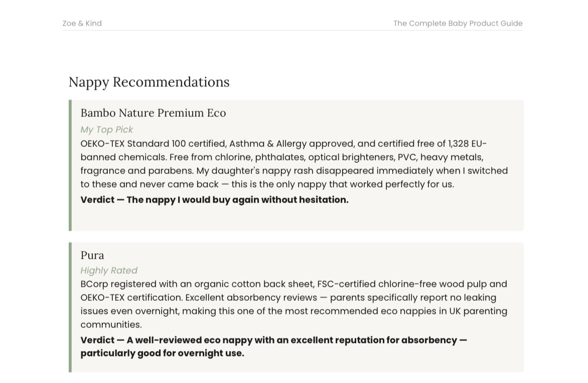Click the OEKO-TEX Standard 100 certified line
588x383 pixels.
click(283, 143)
